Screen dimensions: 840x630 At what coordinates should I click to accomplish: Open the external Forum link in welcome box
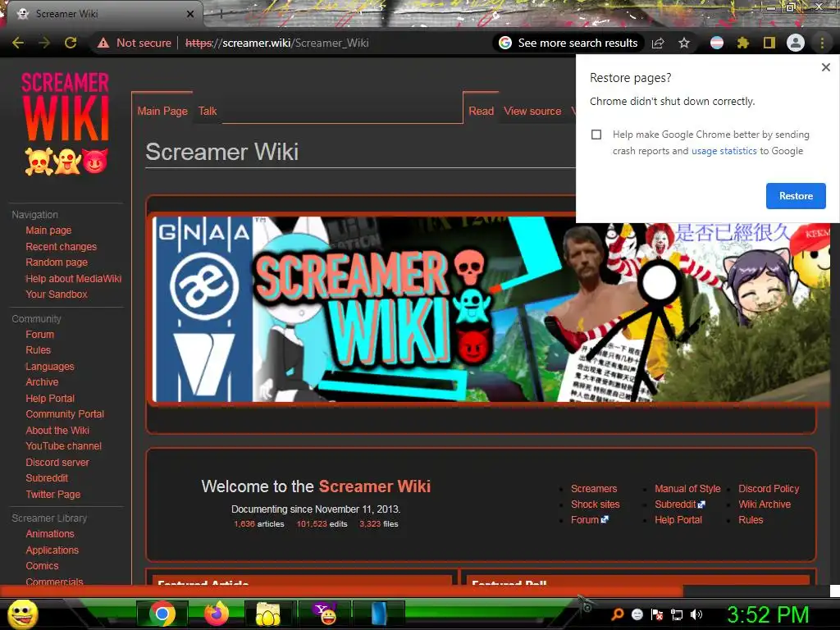pyautogui.click(x=589, y=519)
